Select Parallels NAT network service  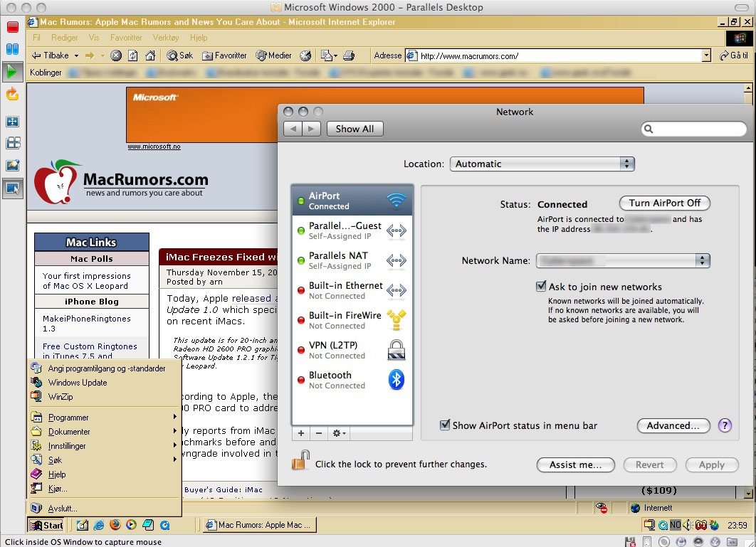point(352,260)
